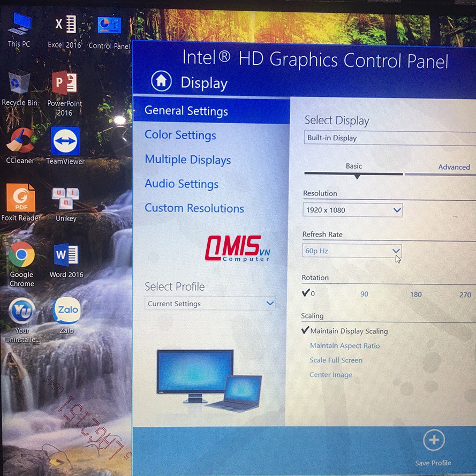Open the Display home icon in Intel panel
This screenshot has width=476, height=476.
(x=161, y=81)
